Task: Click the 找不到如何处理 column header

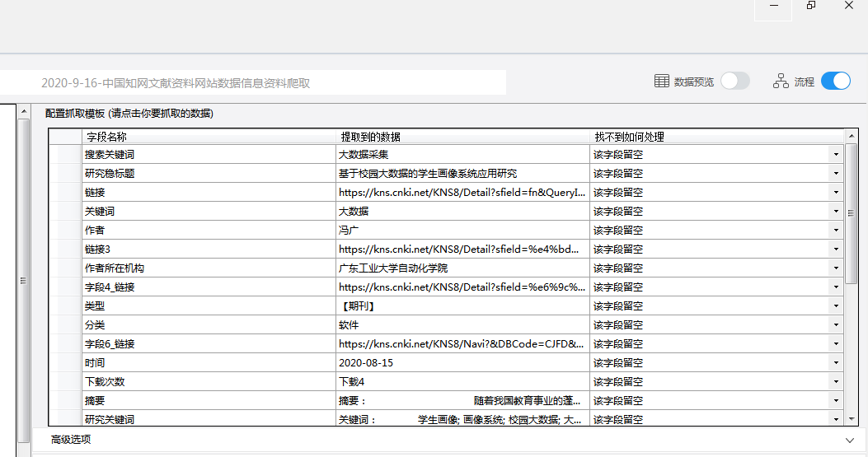Action: [716, 137]
